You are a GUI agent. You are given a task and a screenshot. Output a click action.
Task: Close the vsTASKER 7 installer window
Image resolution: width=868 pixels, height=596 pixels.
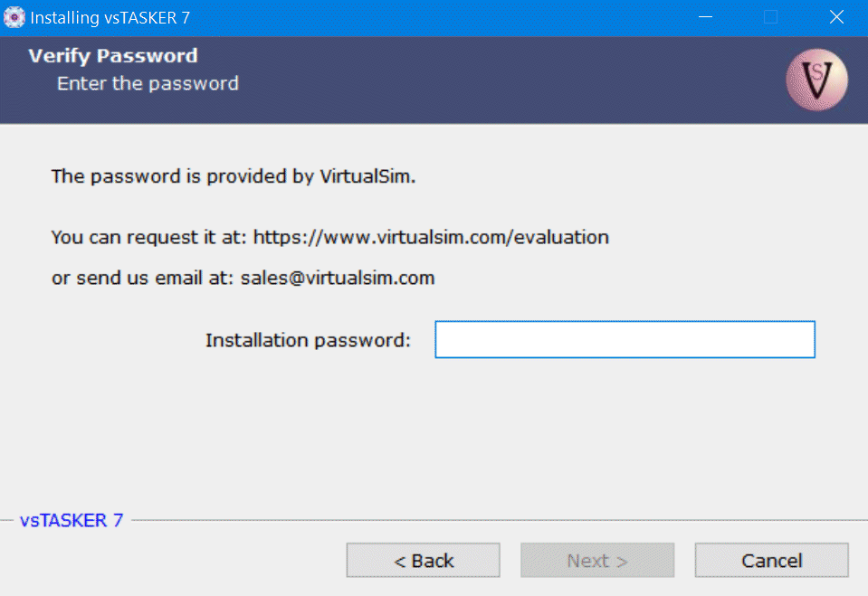[x=835, y=17]
